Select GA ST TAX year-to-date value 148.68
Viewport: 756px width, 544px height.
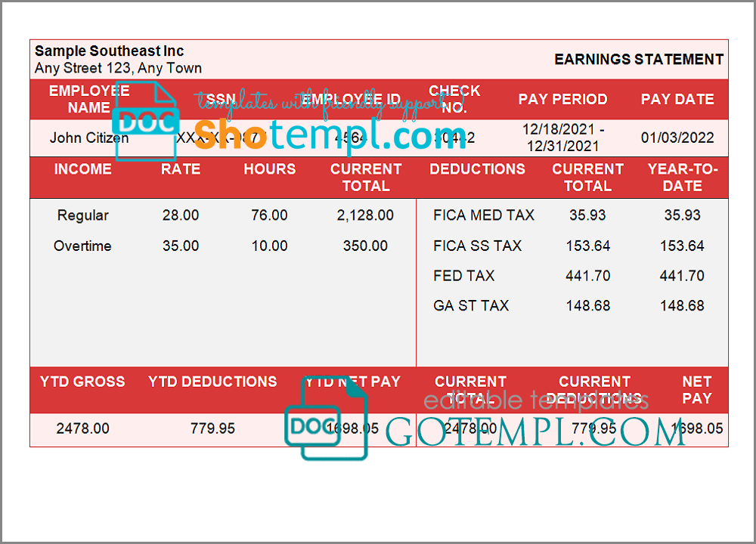(682, 306)
